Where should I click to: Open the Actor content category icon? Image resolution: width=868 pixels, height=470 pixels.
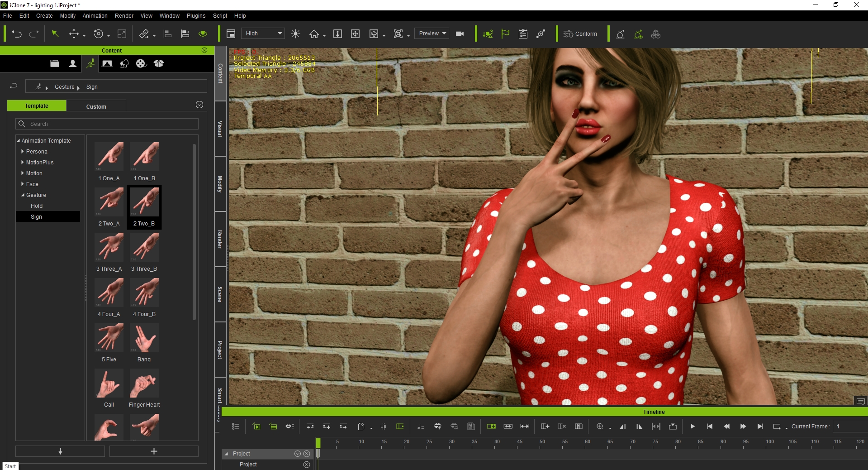coord(72,63)
